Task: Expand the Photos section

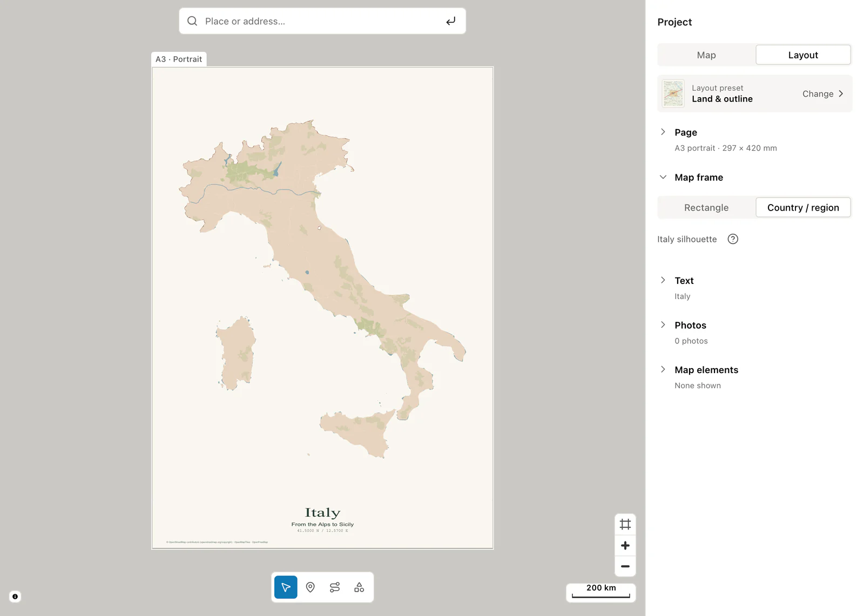Action: click(x=663, y=325)
